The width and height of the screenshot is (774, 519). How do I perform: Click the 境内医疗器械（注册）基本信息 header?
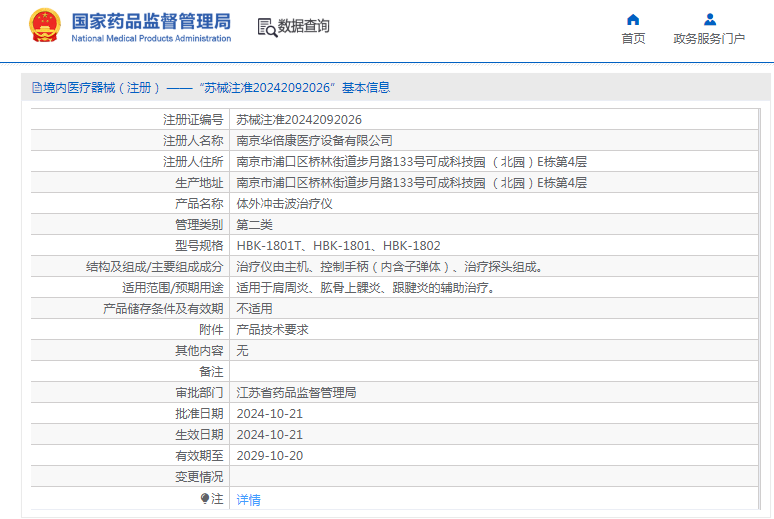[216, 88]
